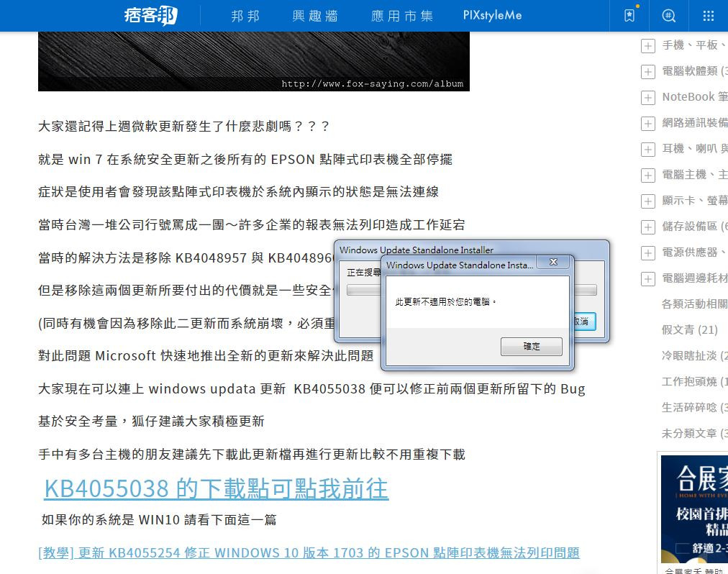This screenshot has width=728, height=574.
Task: Click the 取消 button in back installer window
Action: click(584, 322)
